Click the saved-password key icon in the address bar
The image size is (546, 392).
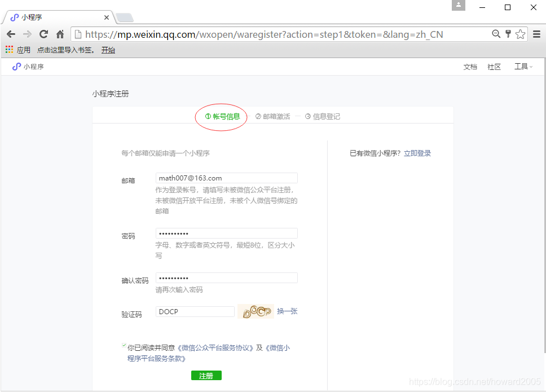pyautogui.click(x=507, y=34)
